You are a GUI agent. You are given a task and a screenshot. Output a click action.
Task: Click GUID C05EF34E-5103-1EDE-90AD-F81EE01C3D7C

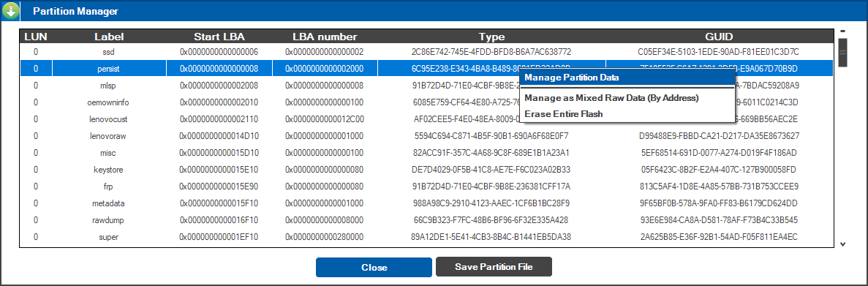(719, 52)
